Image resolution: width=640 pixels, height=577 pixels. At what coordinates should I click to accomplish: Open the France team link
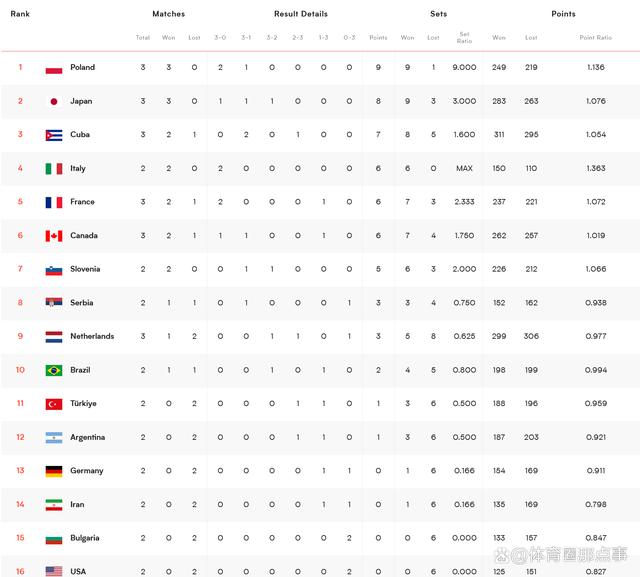tap(82, 202)
